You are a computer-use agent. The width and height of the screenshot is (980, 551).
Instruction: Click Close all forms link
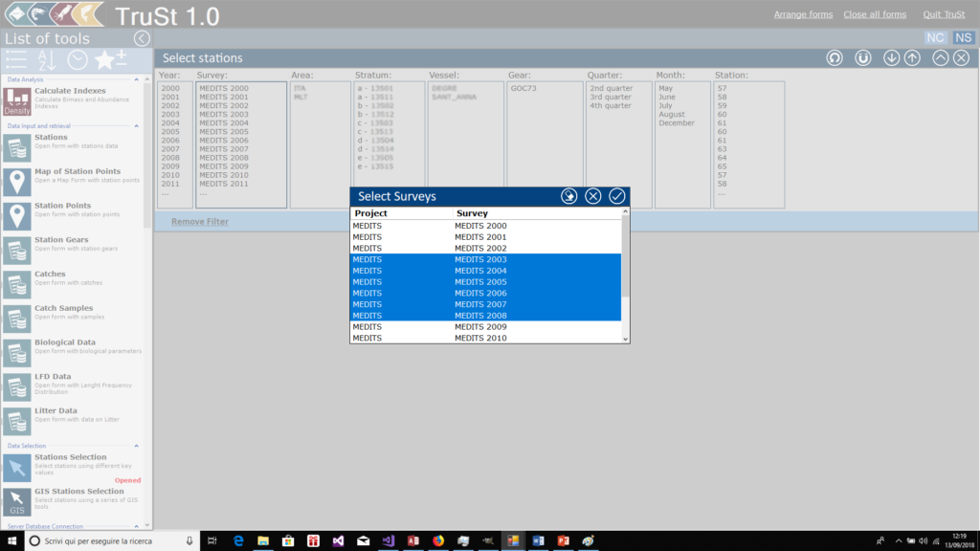coord(875,14)
